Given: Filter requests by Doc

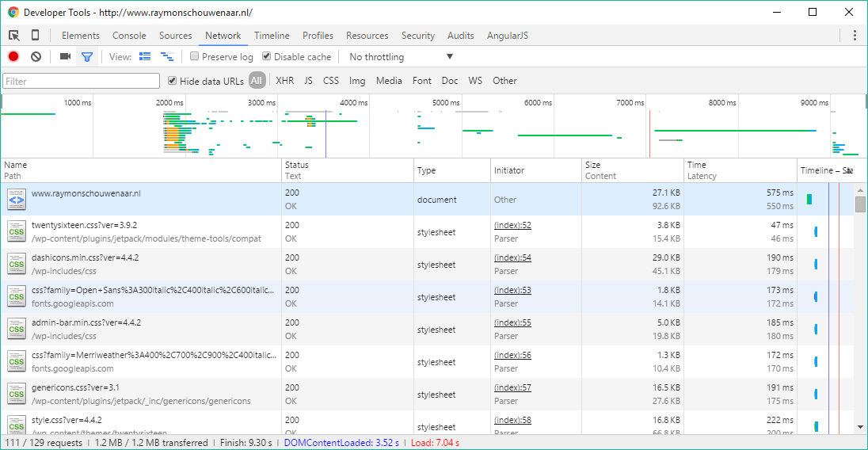Looking at the screenshot, I should pyautogui.click(x=450, y=81).
